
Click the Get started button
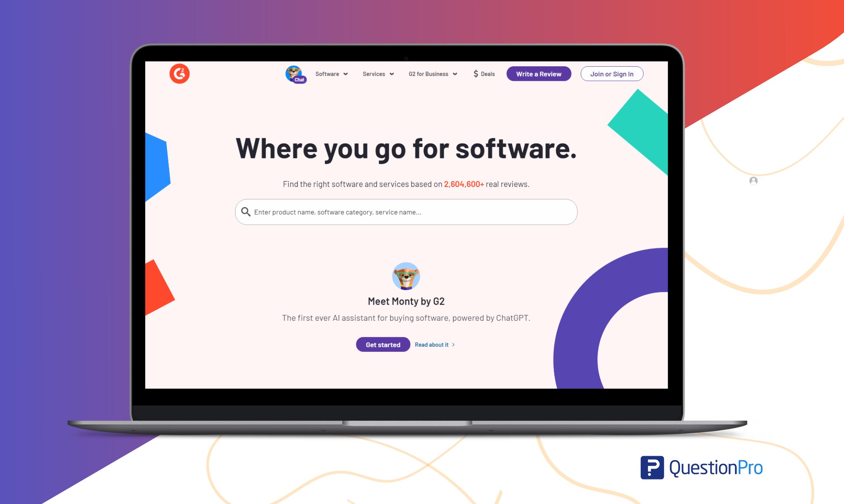pos(383,344)
